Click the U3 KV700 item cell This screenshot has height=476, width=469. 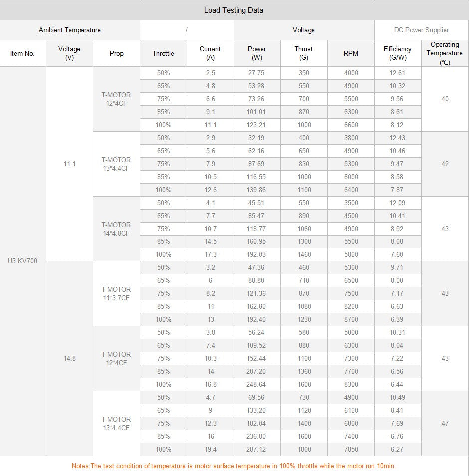click(22, 261)
